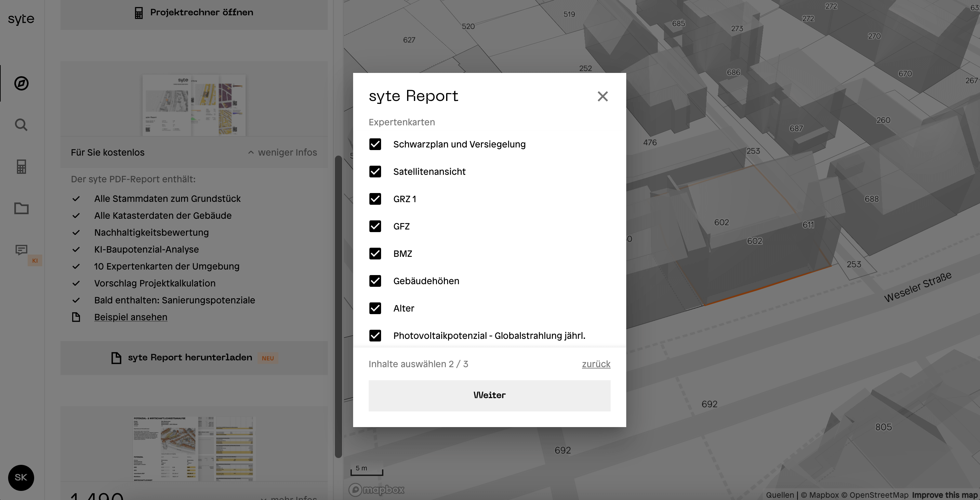Click the Mapbox logo on the map
This screenshot has width=980, height=500.
pos(376,489)
